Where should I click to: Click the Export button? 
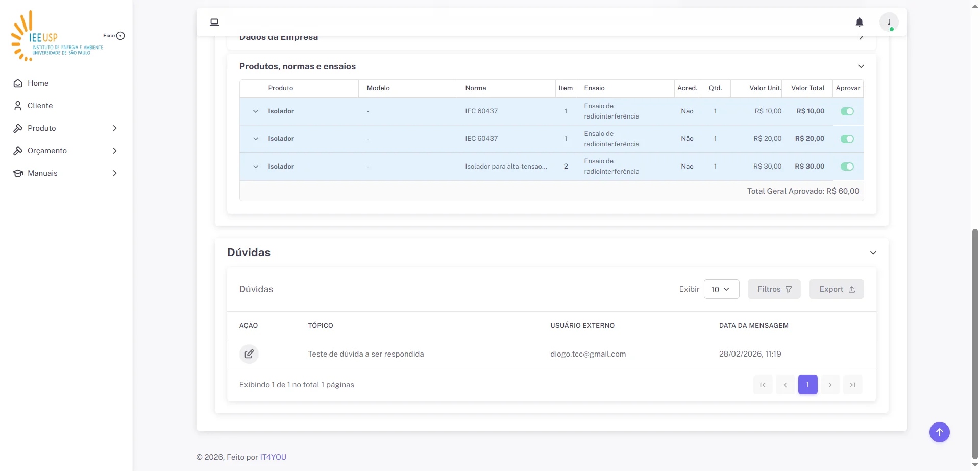click(836, 289)
